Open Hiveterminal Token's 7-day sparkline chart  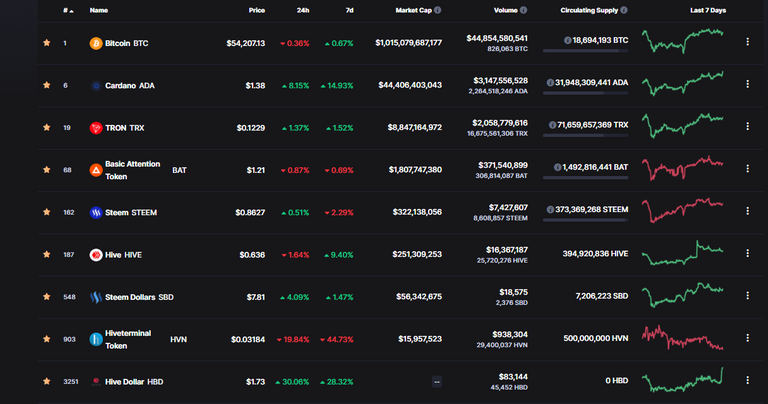pyautogui.click(x=683, y=338)
